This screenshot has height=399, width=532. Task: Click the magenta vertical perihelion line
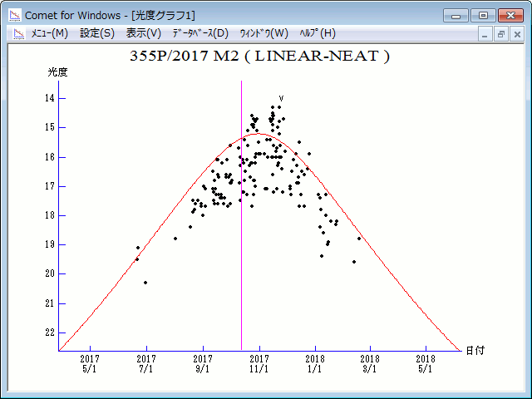click(x=242, y=249)
